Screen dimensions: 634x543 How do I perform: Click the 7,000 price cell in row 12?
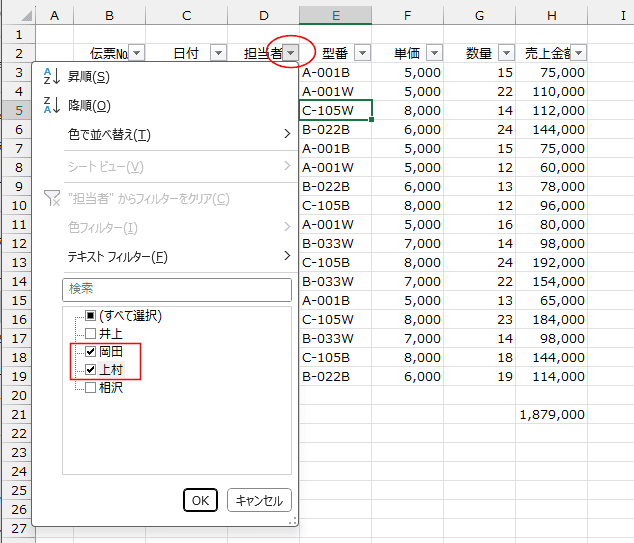407,243
